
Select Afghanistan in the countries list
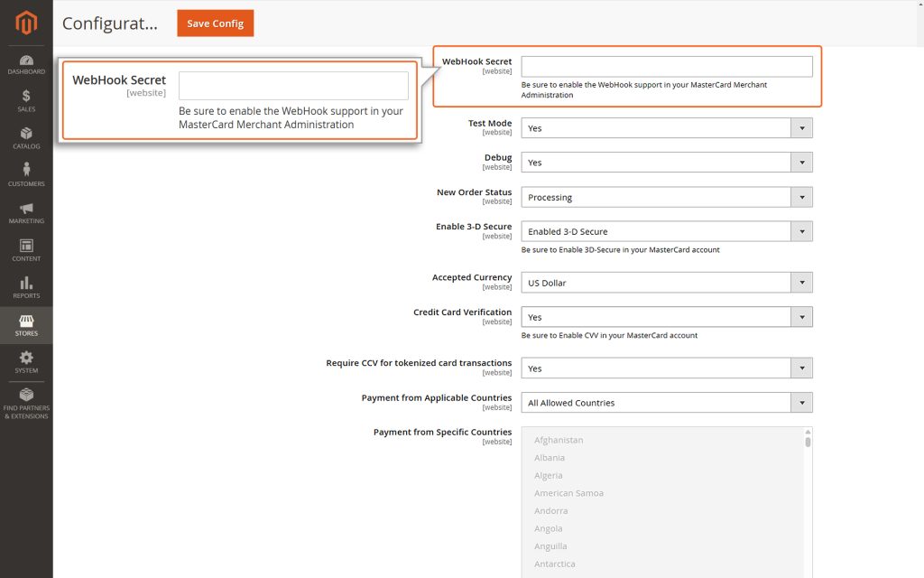coord(559,440)
